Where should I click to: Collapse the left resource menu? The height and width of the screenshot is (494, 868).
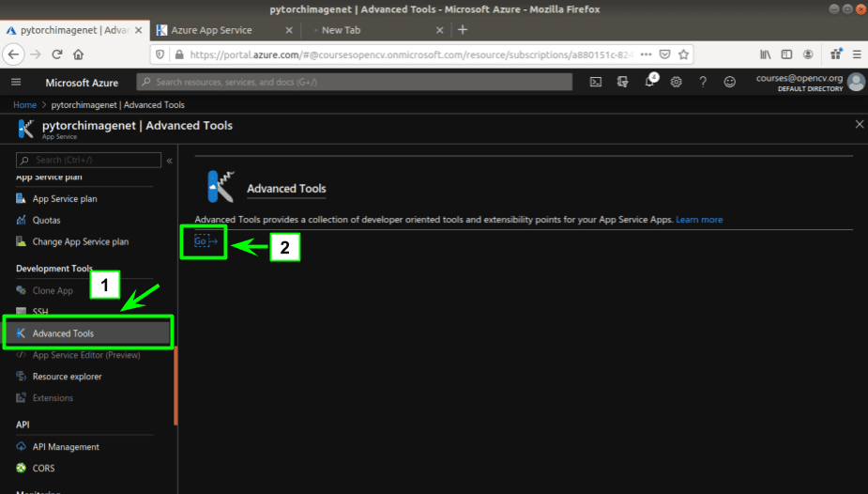pyautogui.click(x=170, y=161)
